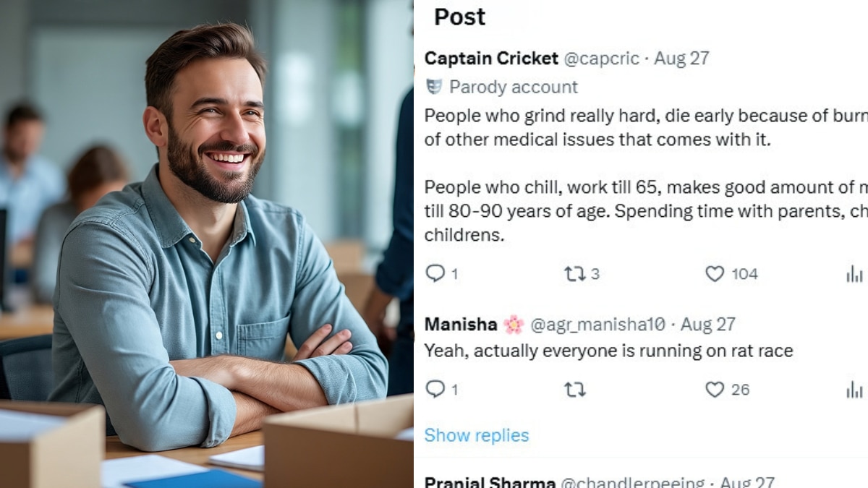Image resolution: width=868 pixels, height=488 pixels.
Task: Click the parody account mask icon
Action: coord(433,87)
